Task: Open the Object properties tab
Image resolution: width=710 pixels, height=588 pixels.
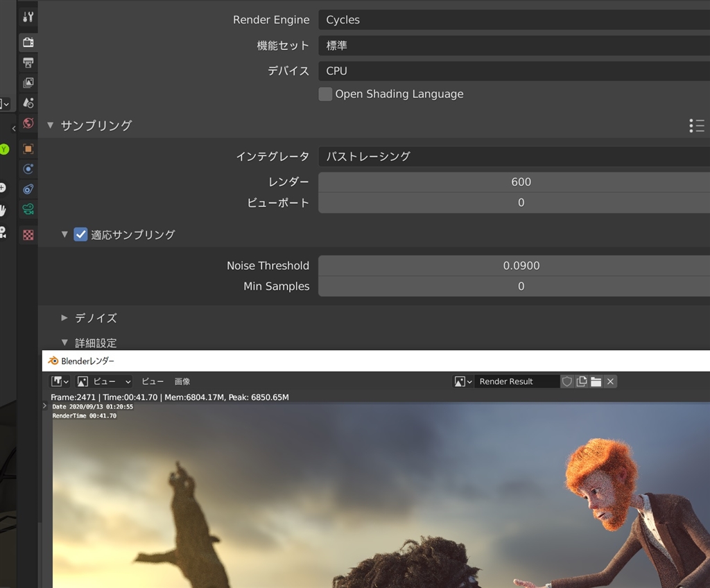Action: [x=28, y=148]
